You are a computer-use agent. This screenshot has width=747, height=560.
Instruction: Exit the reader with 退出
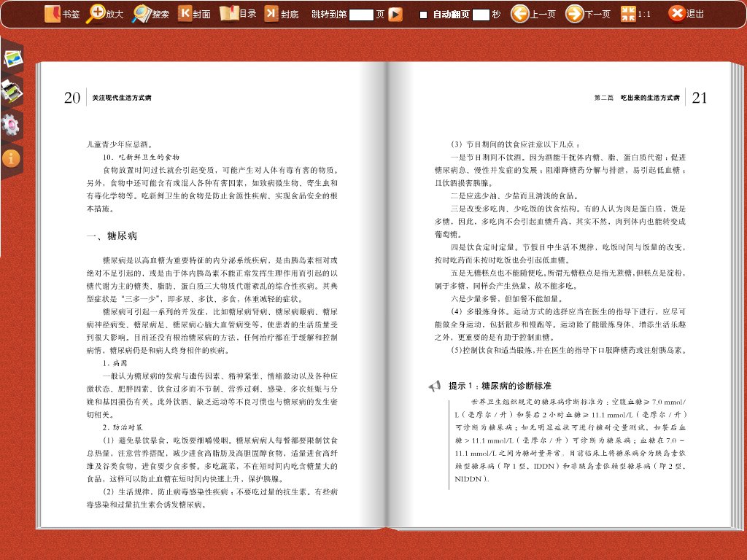tap(686, 14)
